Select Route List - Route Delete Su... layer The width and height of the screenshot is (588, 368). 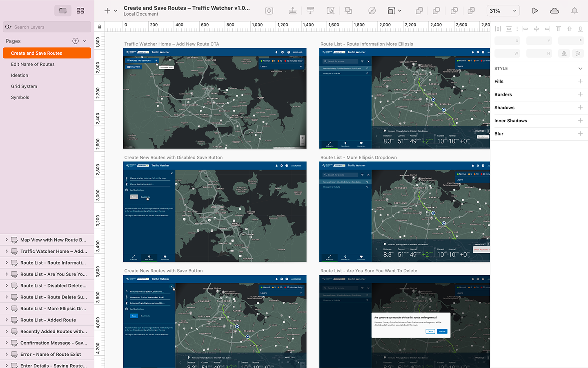click(x=47, y=297)
